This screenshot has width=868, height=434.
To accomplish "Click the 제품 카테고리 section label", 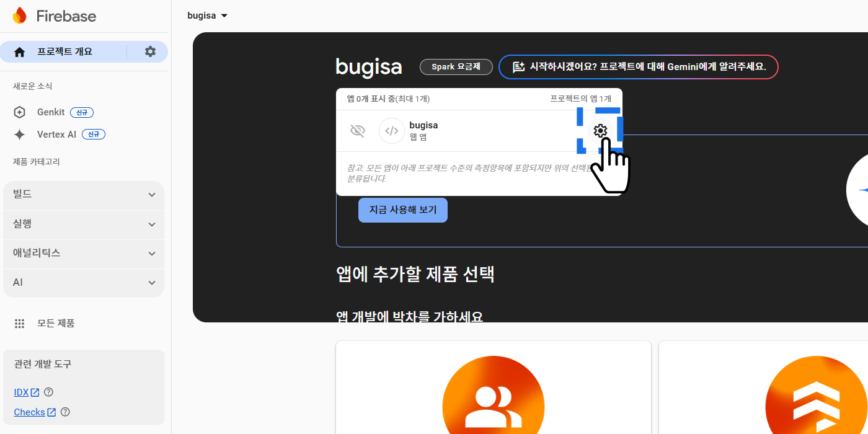I will (x=37, y=162).
